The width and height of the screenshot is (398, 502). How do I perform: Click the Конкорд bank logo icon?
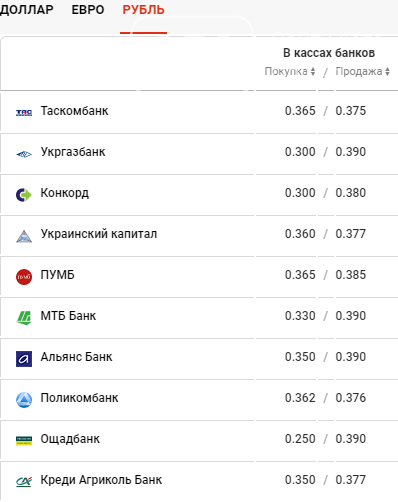(x=24, y=195)
